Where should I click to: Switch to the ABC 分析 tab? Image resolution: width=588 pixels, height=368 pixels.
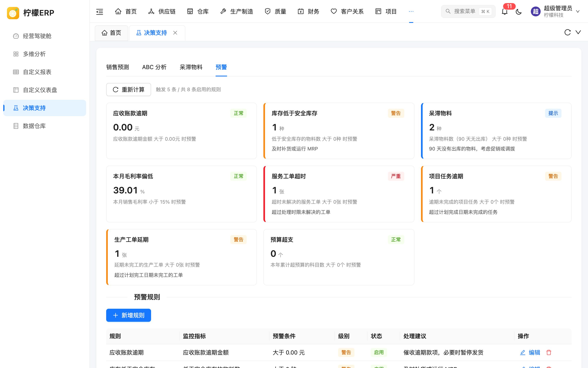(154, 67)
